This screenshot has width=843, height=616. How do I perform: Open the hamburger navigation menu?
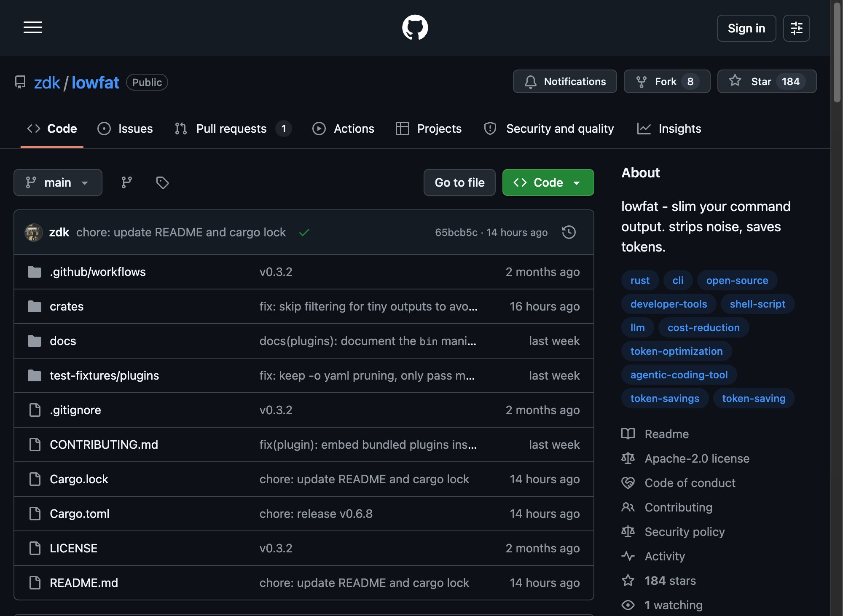click(33, 28)
